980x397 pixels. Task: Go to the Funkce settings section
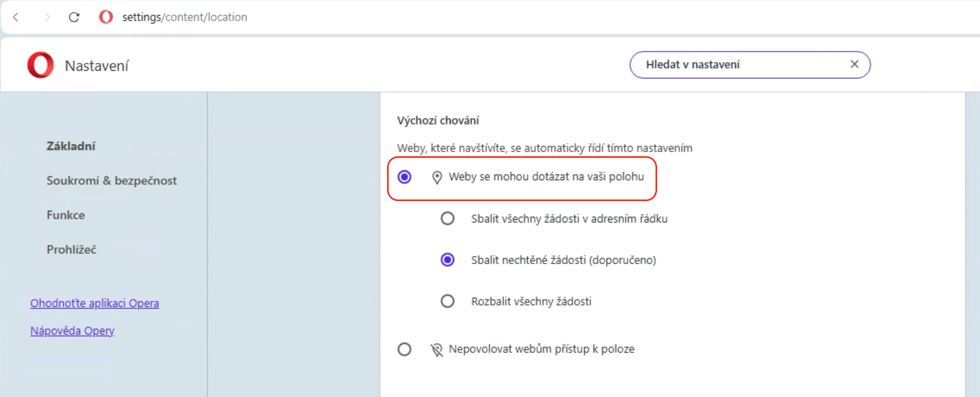(66, 215)
